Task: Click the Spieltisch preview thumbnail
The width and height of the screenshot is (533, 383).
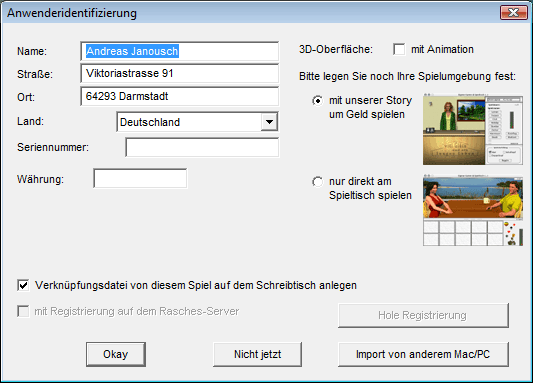Action: click(x=473, y=210)
